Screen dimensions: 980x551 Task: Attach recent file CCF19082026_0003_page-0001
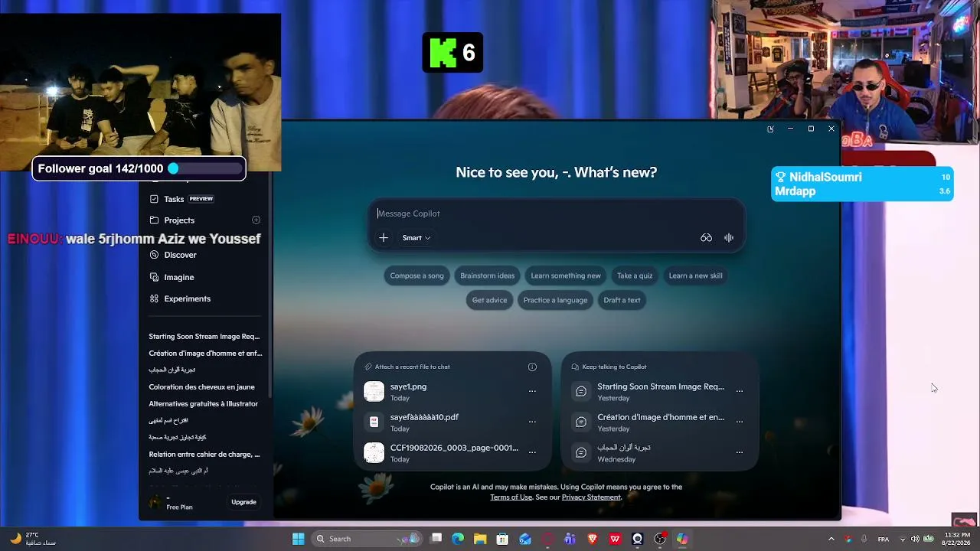coord(442,453)
